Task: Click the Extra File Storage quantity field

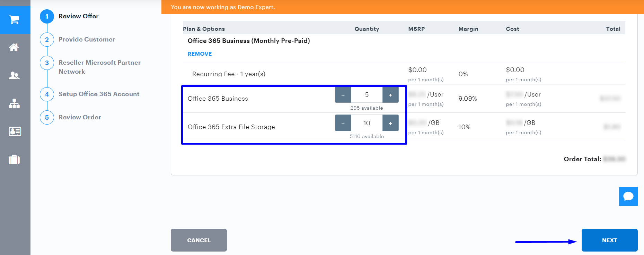Action: click(x=367, y=123)
